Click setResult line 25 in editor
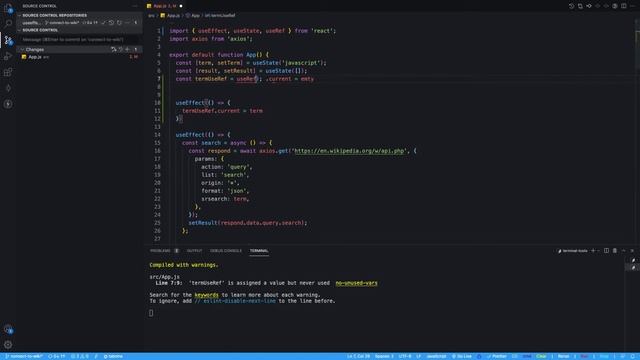 [x=247, y=223]
